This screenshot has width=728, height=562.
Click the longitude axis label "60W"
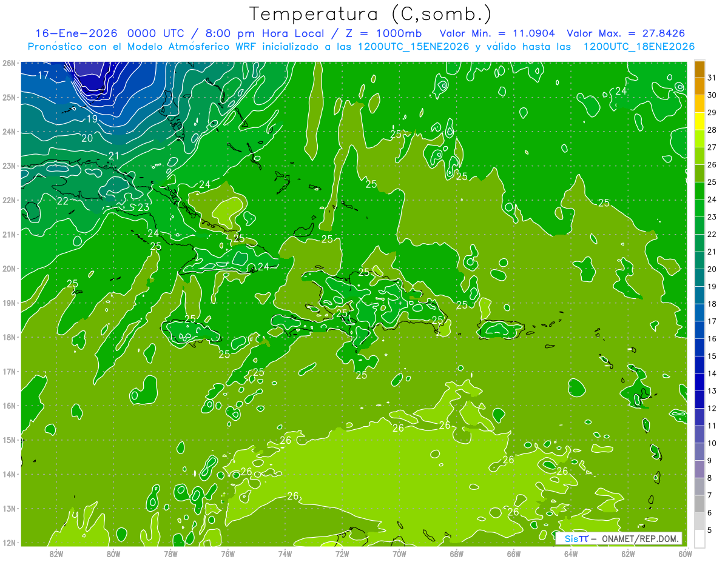684,554
